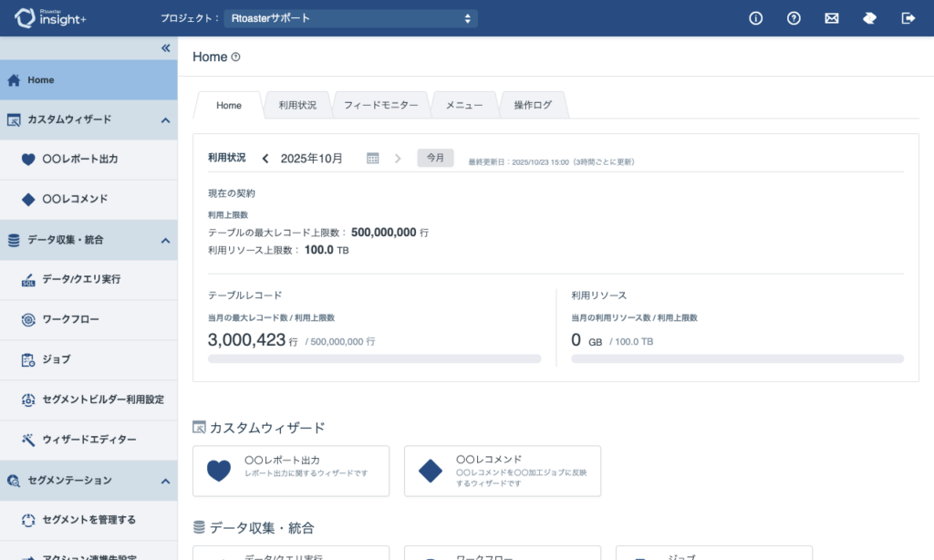Viewport: 934px width, 560px height.
Task: Open the プロジェクト selection dropdown
Action: 350,18
